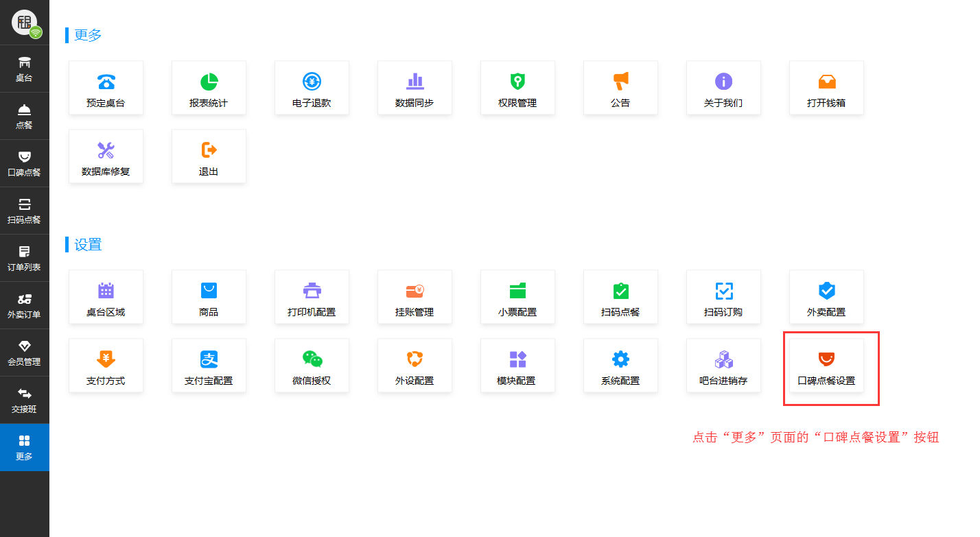Image resolution: width=980 pixels, height=537 pixels.
Task: Open 桌台区域 settings tile
Action: 106,297
